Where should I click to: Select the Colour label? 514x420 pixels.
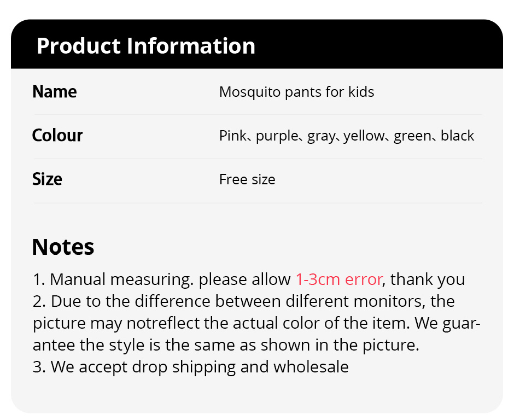pyautogui.click(x=57, y=135)
